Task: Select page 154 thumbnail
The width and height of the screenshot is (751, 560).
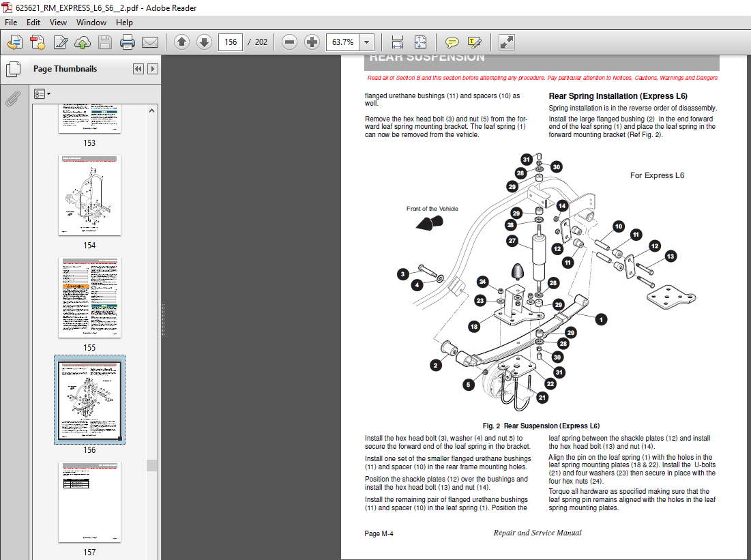Action: 89,195
